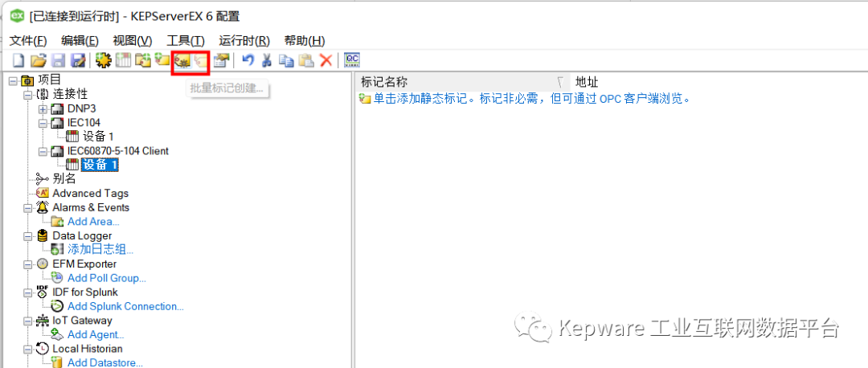Collapse the EFM Exporter node
This screenshot has width=868, height=368.
click(27, 264)
